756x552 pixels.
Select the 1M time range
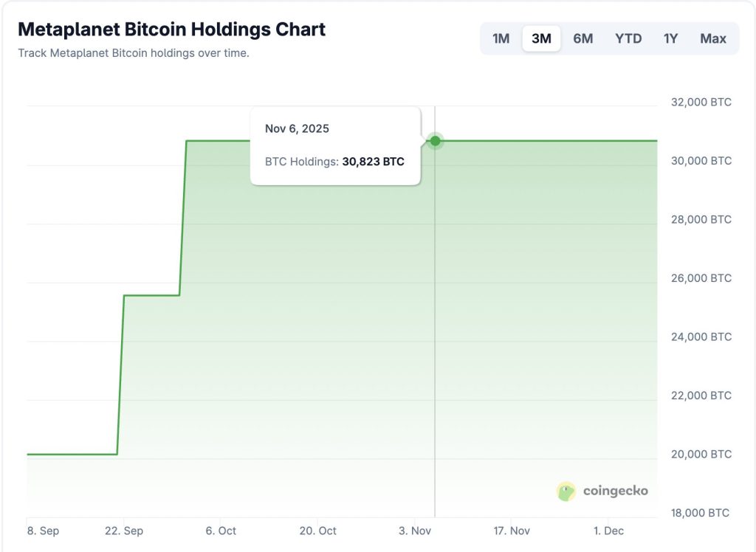point(501,38)
